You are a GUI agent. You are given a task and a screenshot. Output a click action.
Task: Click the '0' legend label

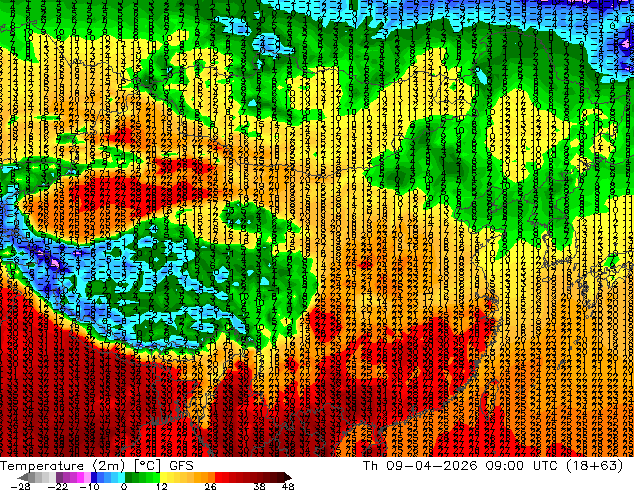tap(124, 486)
